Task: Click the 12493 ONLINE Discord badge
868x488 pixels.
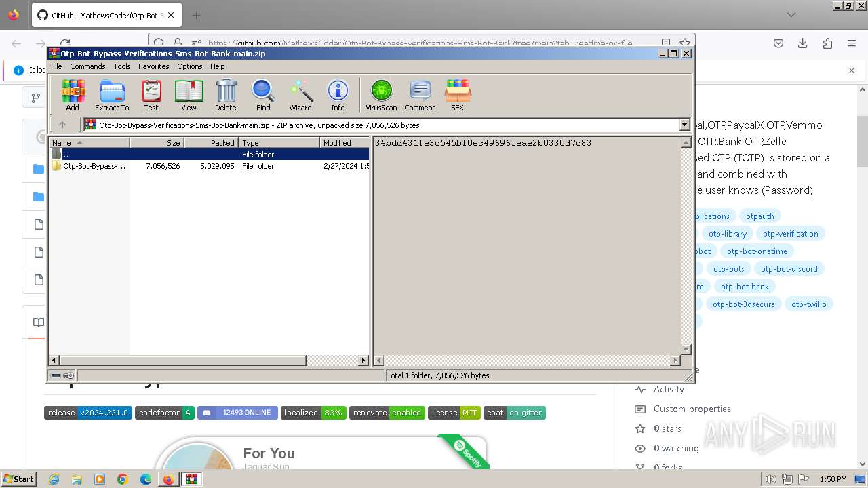Action: pyautogui.click(x=237, y=413)
